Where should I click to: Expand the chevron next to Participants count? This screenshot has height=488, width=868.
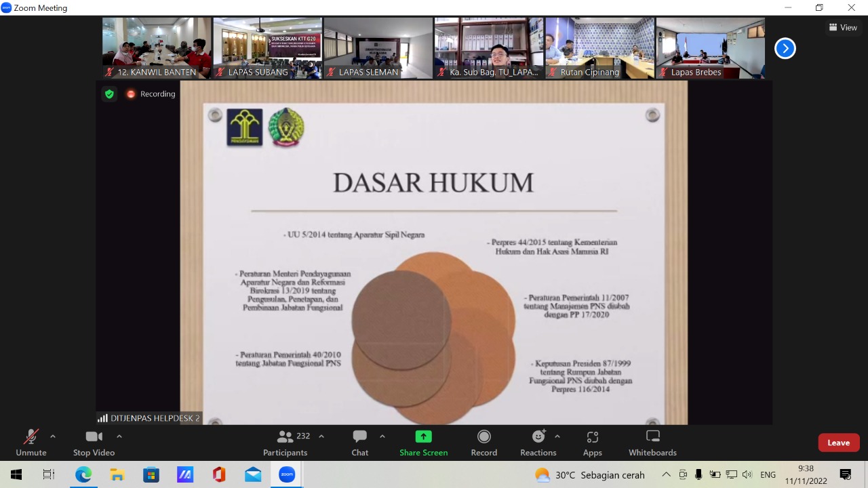(321, 436)
